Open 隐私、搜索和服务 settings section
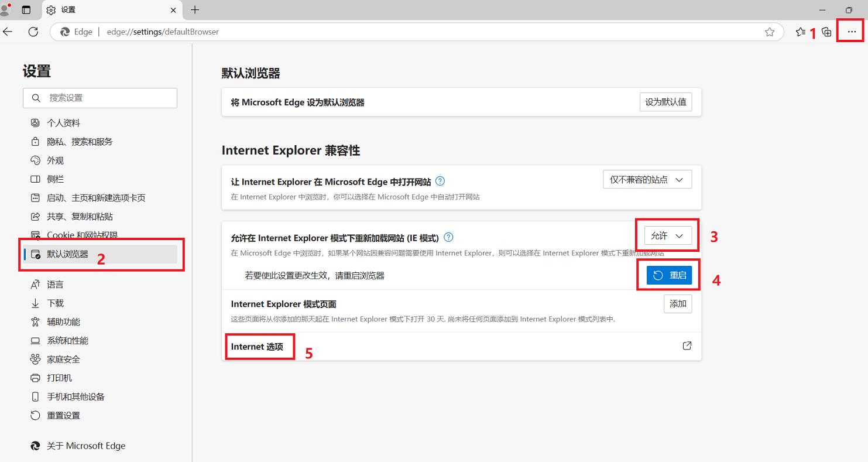 click(x=80, y=142)
